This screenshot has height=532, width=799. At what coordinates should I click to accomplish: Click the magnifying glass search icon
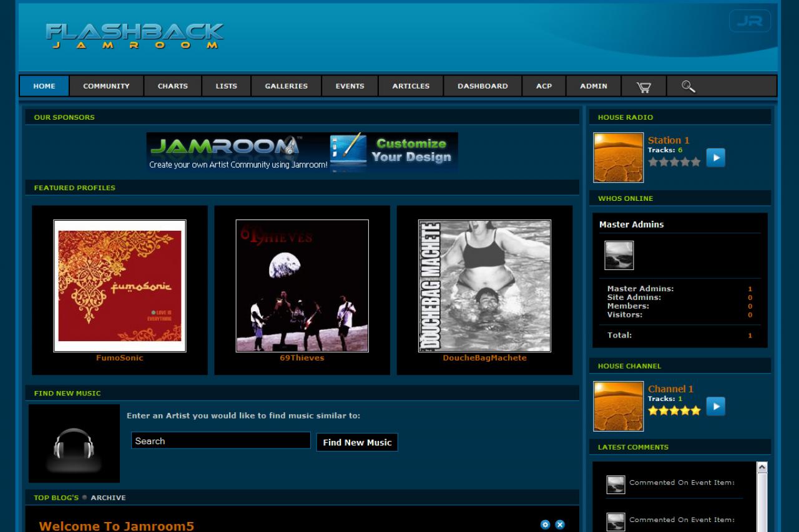tap(689, 87)
